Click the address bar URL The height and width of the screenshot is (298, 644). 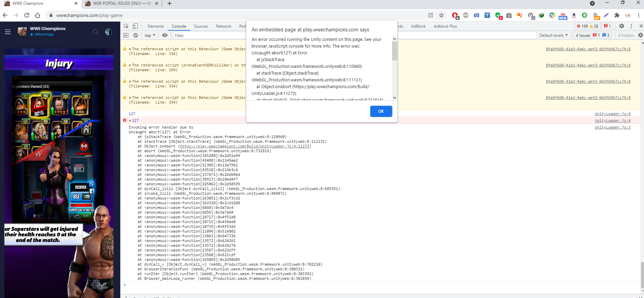[89, 15]
